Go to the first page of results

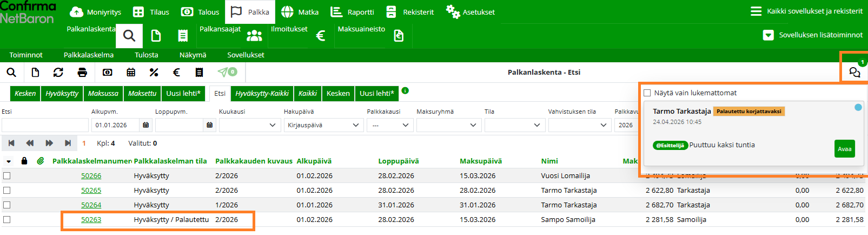tap(11, 143)
